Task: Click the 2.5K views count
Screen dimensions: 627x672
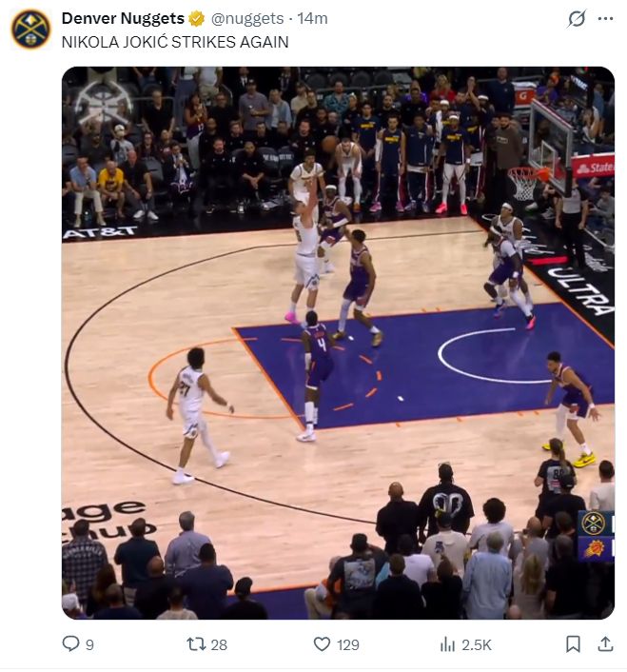Action: pos(477,645)
